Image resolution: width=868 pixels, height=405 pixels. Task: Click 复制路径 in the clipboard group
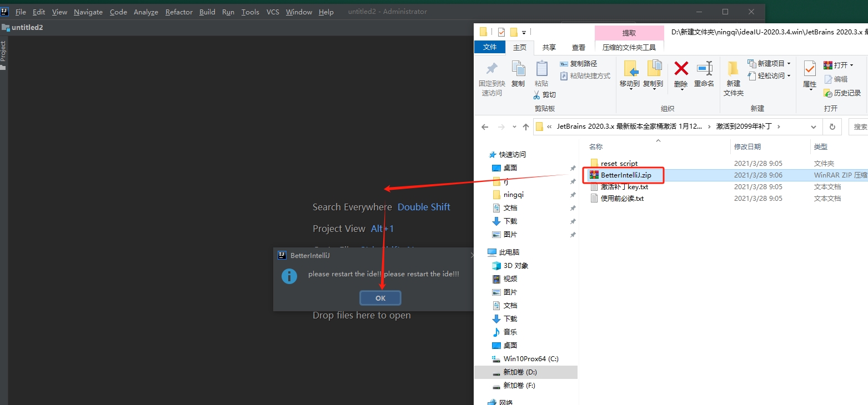[578, 64]
